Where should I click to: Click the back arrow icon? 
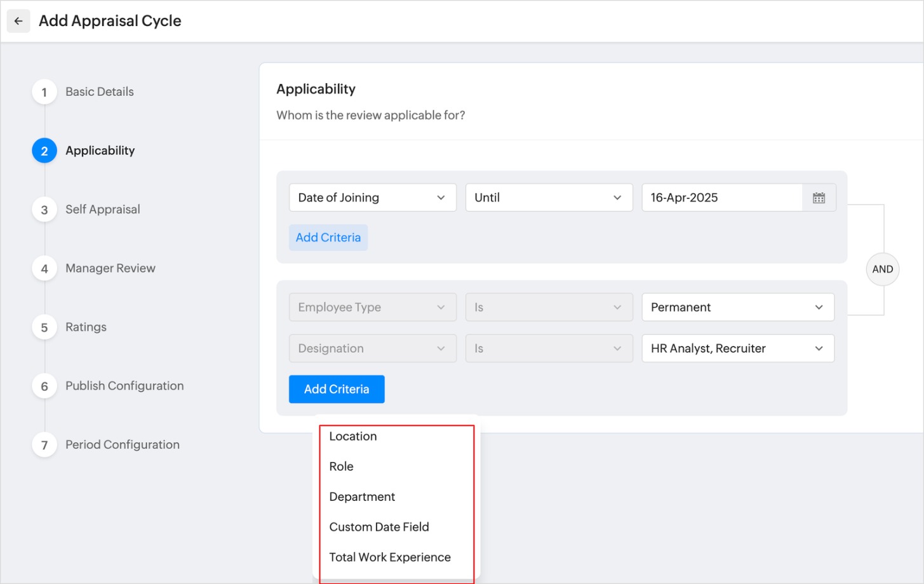(18, 21)
